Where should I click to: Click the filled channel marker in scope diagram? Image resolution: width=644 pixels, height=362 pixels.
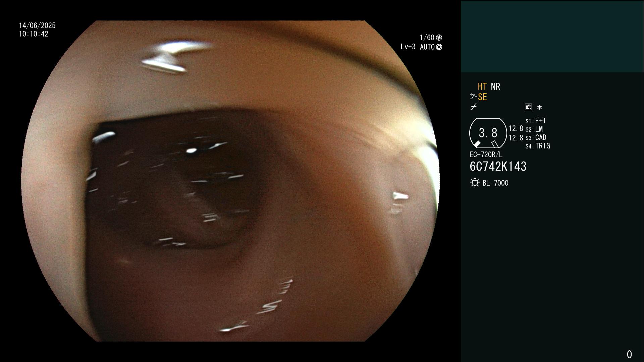[x=477, y=144]
